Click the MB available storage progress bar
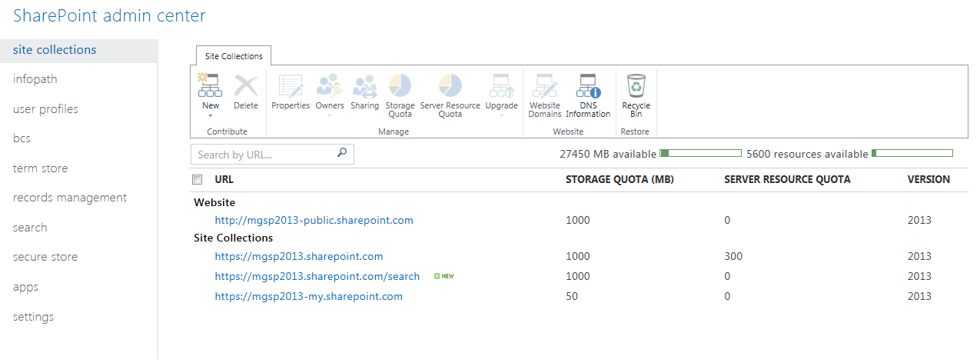 700,153
